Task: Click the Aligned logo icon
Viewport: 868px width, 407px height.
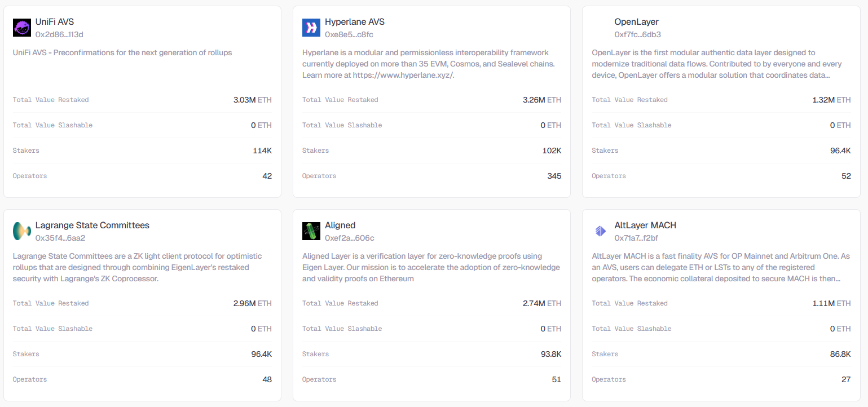Action: coord(311,231)
